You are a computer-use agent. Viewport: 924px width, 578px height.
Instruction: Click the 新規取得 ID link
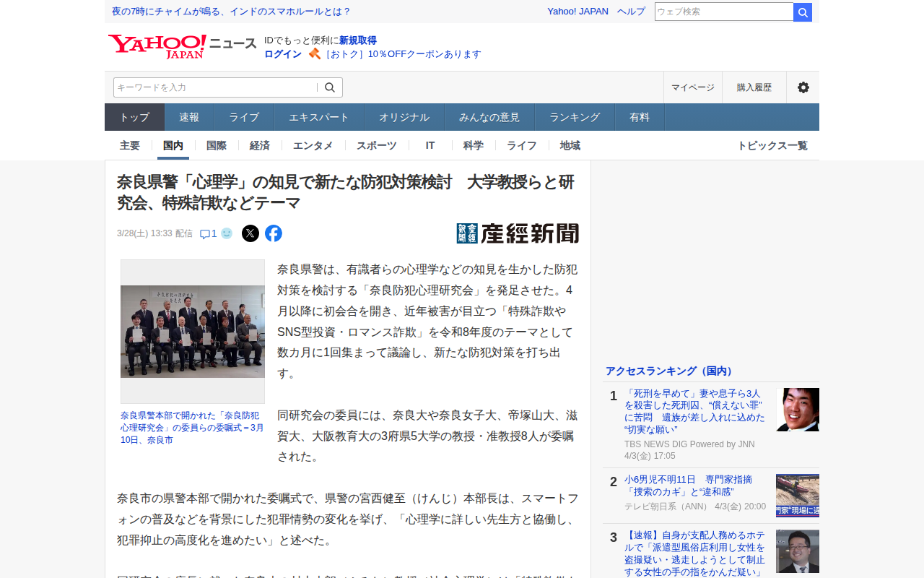pos(358,40)
